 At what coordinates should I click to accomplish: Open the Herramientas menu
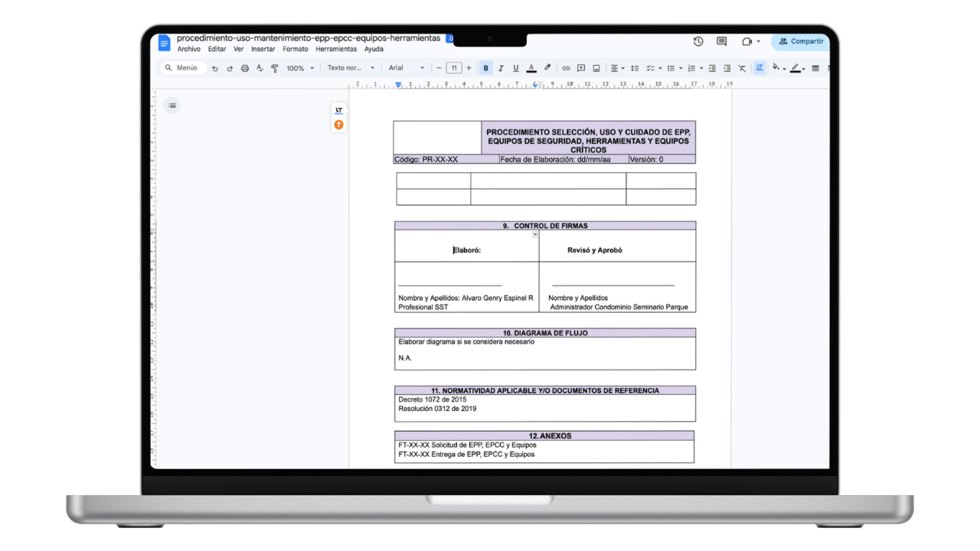click(x=336, y=49)
